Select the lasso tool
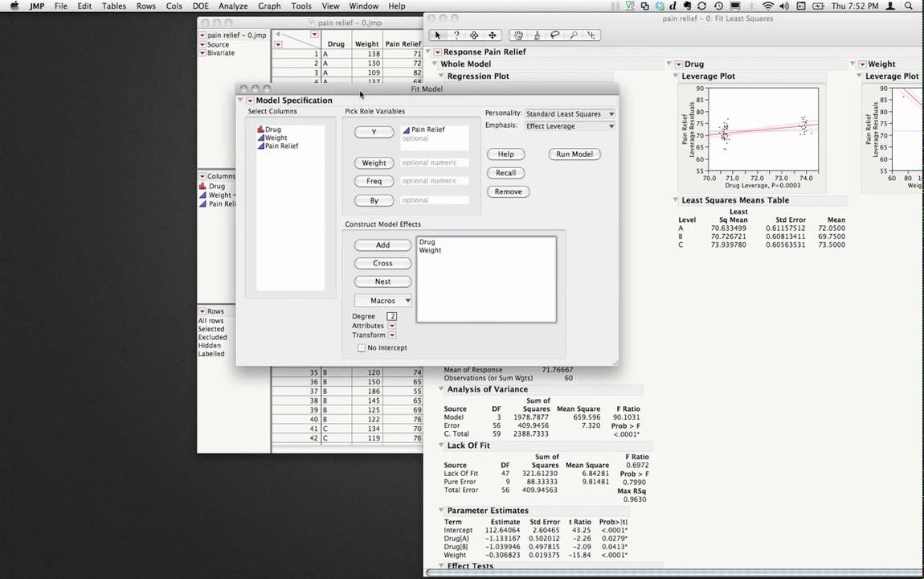 (x=555, y=35)
